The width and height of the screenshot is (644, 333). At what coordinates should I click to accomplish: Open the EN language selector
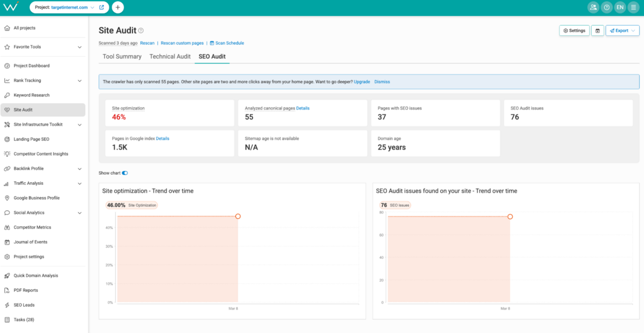click(620, 8)
